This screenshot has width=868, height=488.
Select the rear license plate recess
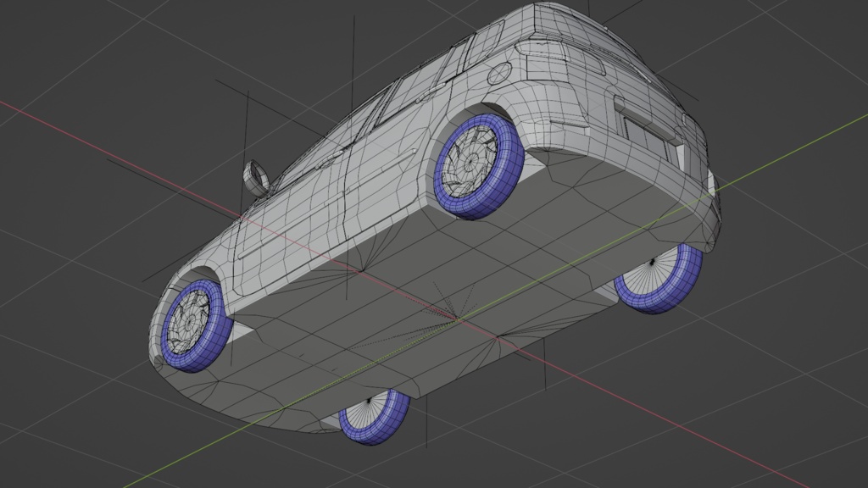tap(647, 131)
